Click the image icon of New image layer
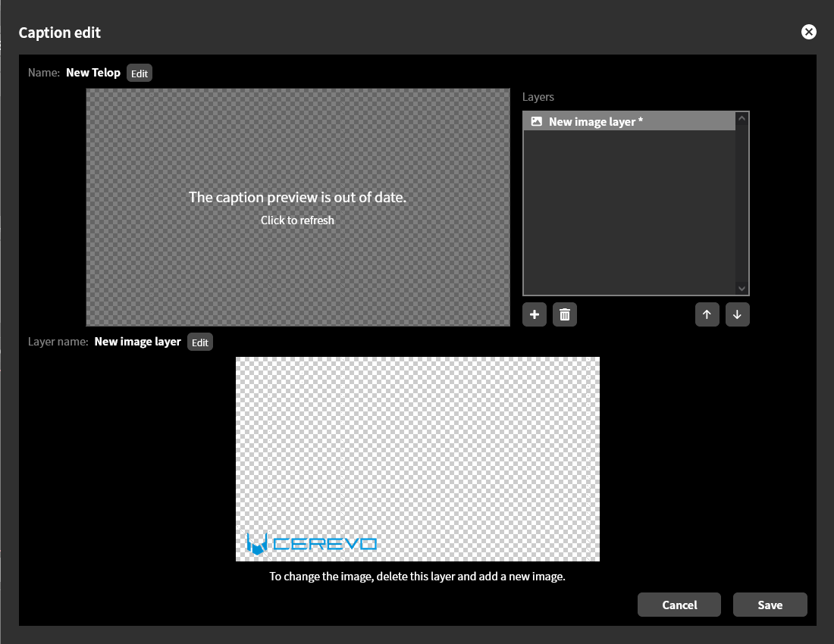This screenshot has width=834, height=644. coord(537,122)
